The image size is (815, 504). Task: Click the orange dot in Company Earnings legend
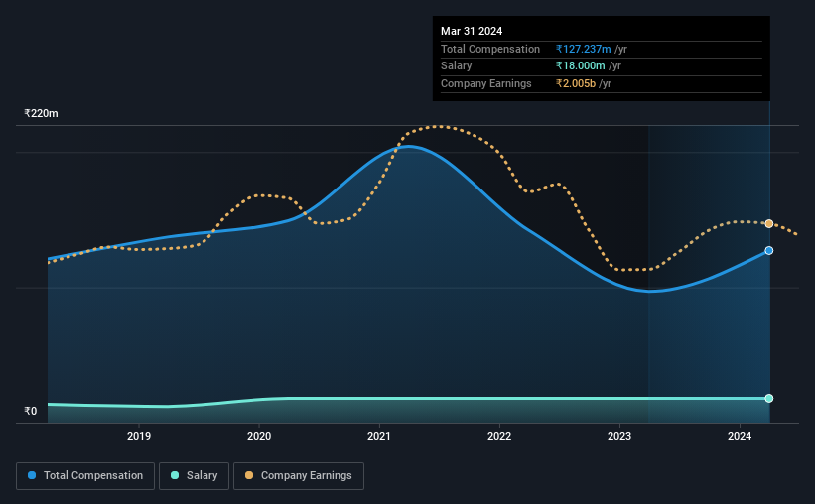click(x=249, y=475)
